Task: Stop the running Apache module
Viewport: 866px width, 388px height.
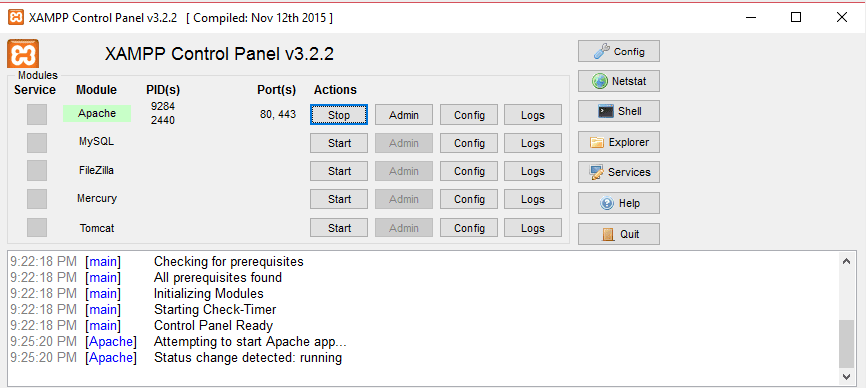Action: click(339, 115)
